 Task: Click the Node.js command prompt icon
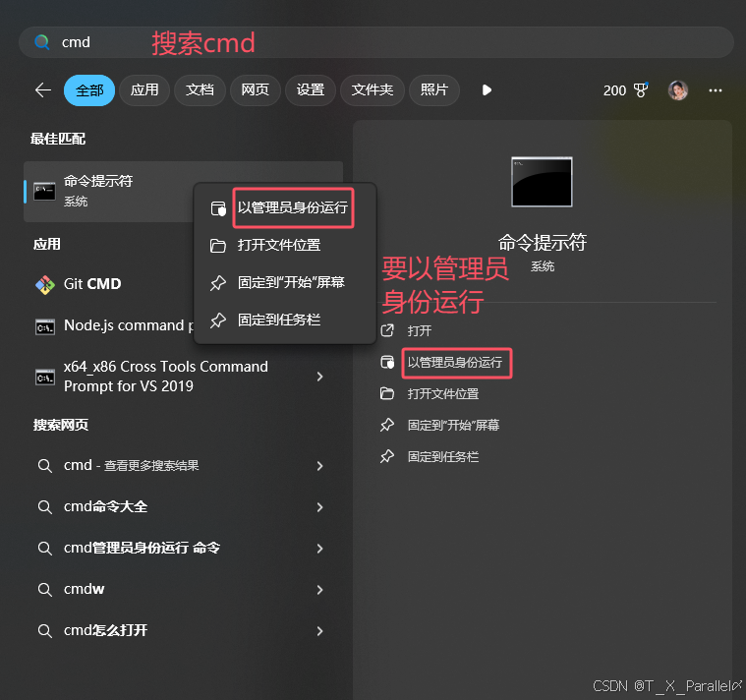[x=45, y=327]
